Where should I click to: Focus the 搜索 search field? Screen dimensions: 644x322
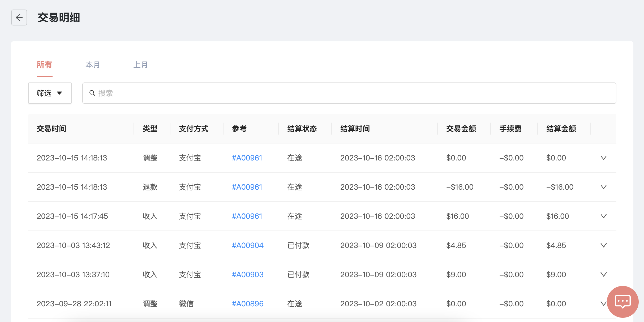point(349,93)
